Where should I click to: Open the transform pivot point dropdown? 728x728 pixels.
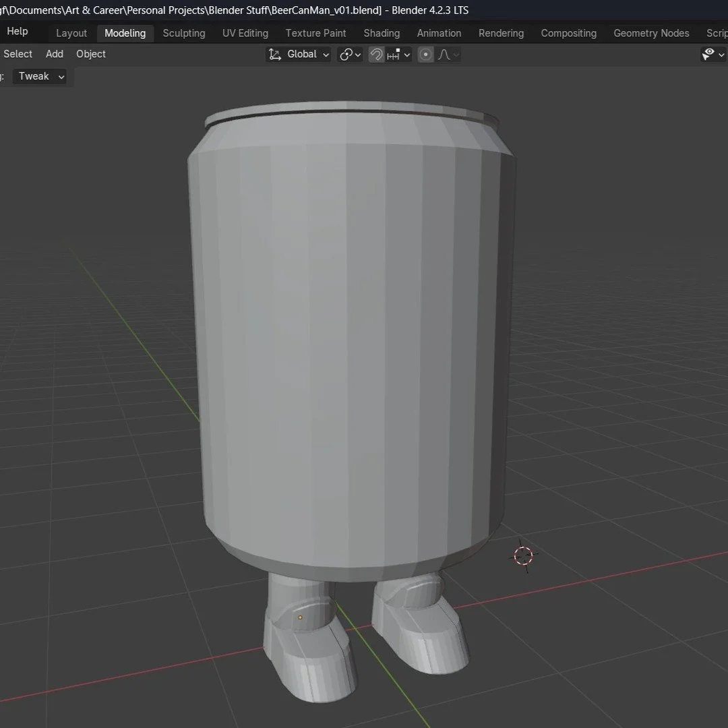click(350, 55)
